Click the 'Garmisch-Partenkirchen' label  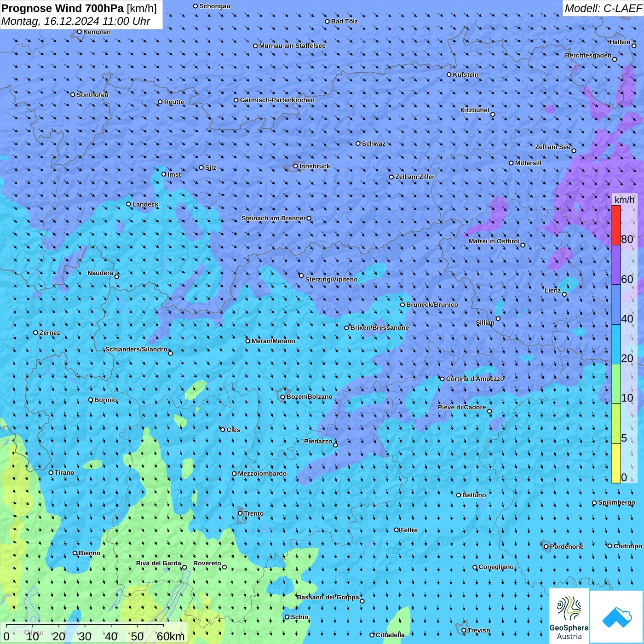click(x=277, y=100)
